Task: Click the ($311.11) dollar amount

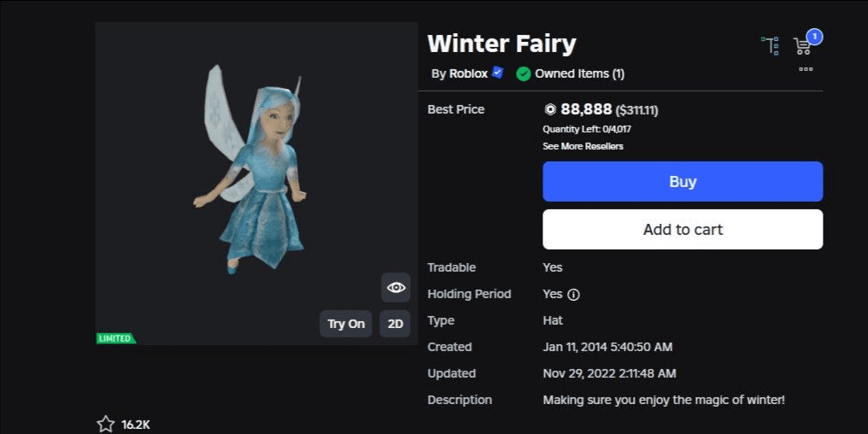Action: click(x=636, y=111)
